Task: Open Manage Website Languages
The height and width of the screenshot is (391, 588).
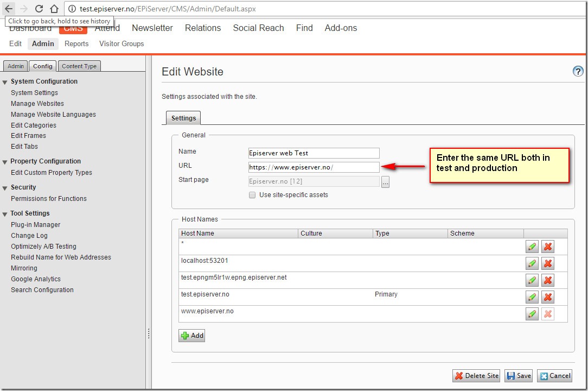Action: tap(53, 114)
